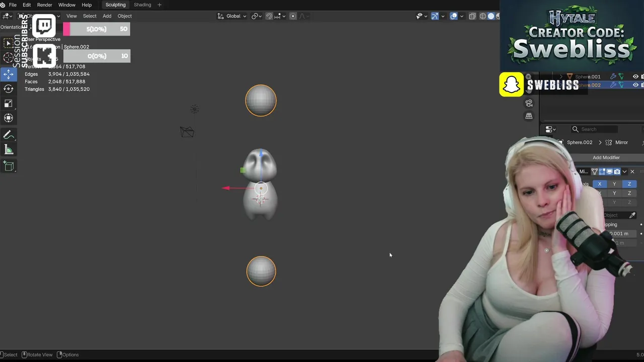Screen dimensions: 644x362
Task: Select the Transform tool
Action: (9, 118)
